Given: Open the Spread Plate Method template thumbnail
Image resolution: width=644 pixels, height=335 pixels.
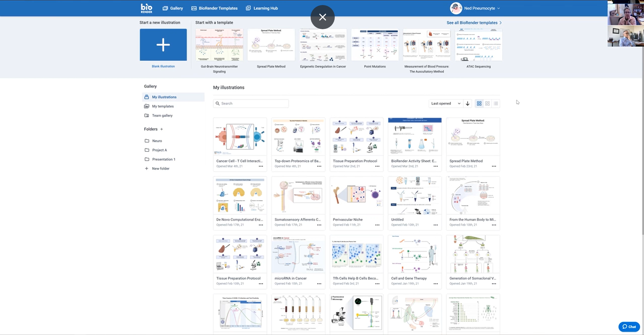Looking at the screenshot, I should [x=271, y=44].
